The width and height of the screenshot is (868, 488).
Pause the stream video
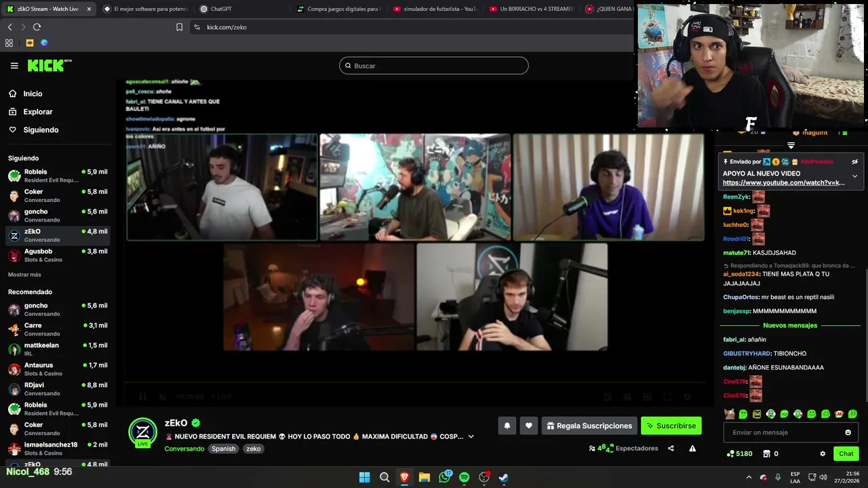pyautogui.click(x=142, y=396)
